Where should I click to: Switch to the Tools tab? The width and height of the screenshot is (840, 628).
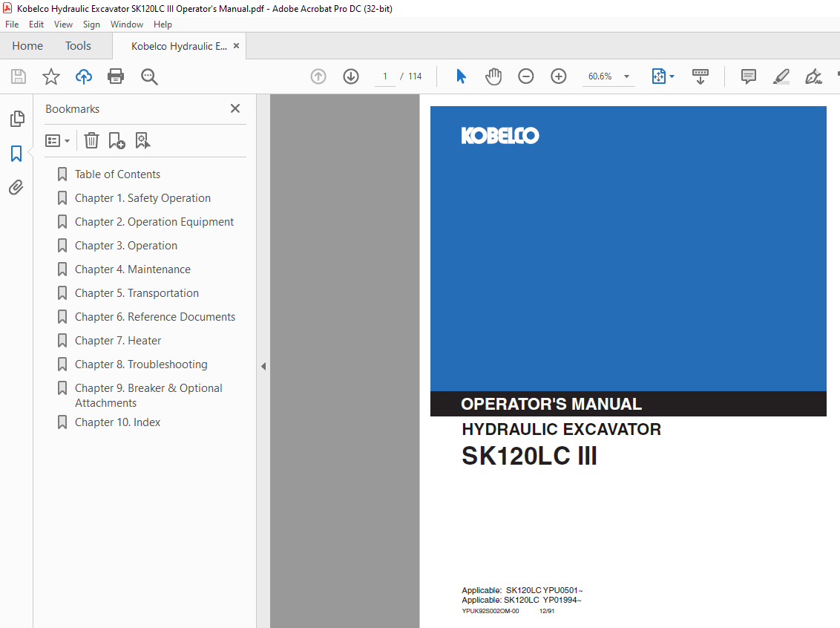78,46
